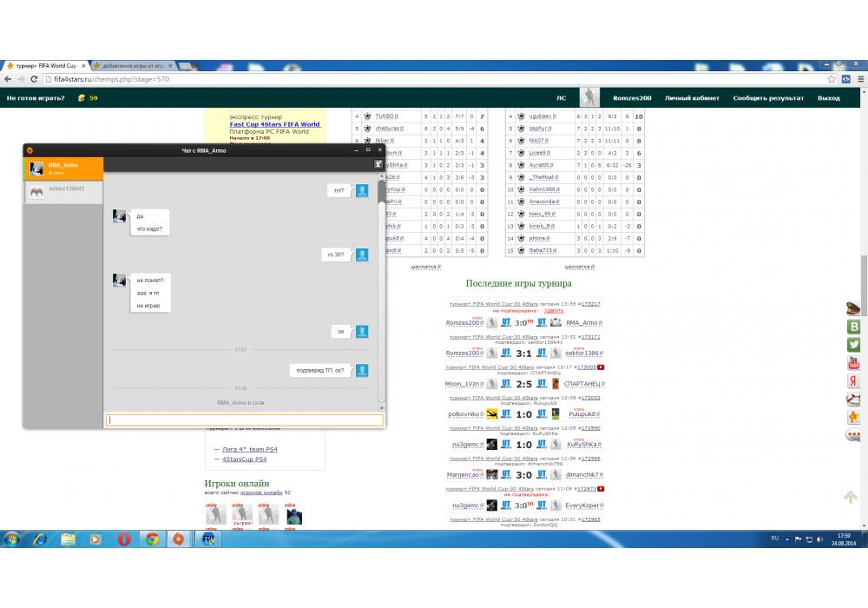Open Romzes200 avatar in site header
The image size is (868, 608).
tap(589, 97)
